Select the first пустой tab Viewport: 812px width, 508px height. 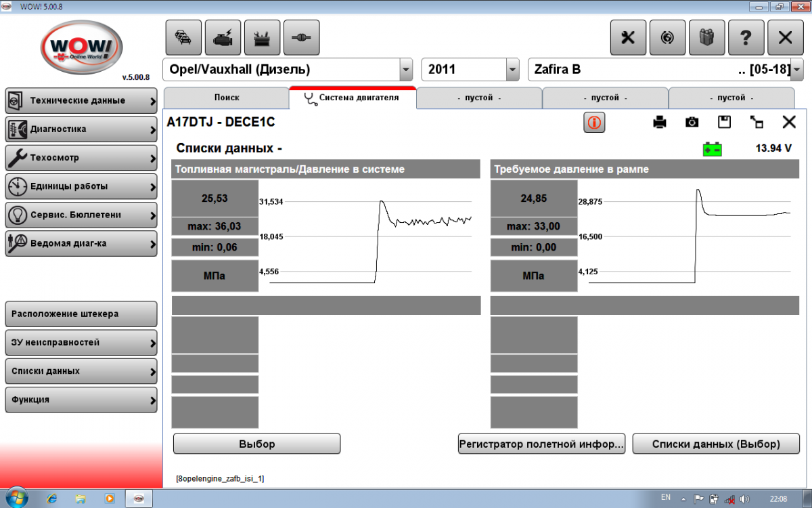click(479, 98)
